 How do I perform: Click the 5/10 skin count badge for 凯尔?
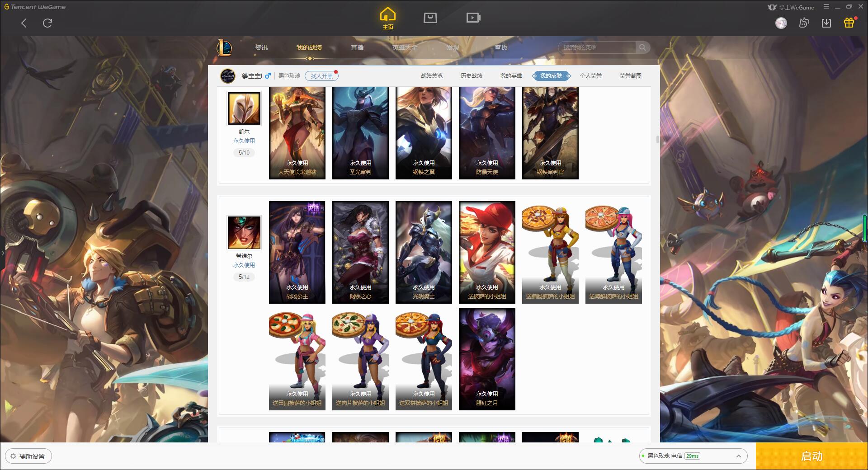coord(244,153)
